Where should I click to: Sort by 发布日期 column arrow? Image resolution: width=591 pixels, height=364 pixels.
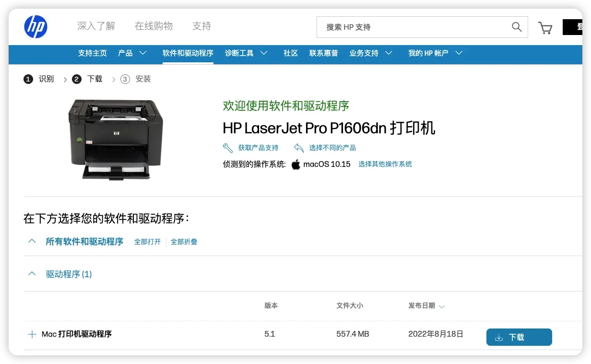coord(442,306)
